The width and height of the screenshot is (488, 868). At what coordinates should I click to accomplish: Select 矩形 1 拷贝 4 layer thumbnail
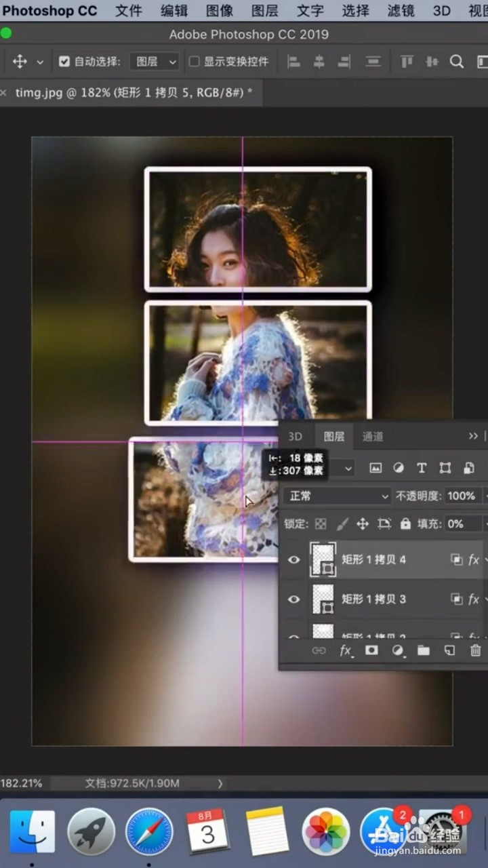coord(323,560)
